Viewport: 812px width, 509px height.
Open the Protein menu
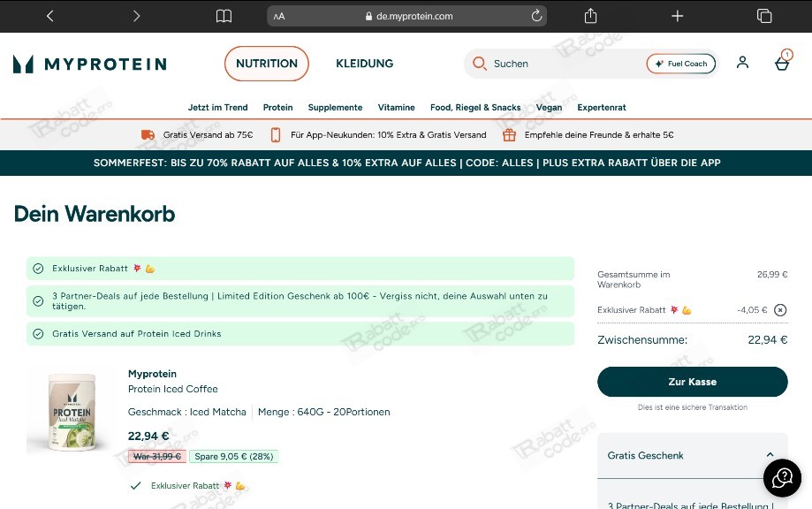[x=277, y=108]
